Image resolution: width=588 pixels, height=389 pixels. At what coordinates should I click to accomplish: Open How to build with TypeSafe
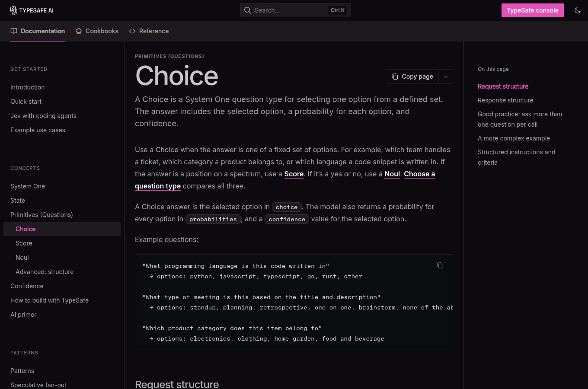point(49,300)
